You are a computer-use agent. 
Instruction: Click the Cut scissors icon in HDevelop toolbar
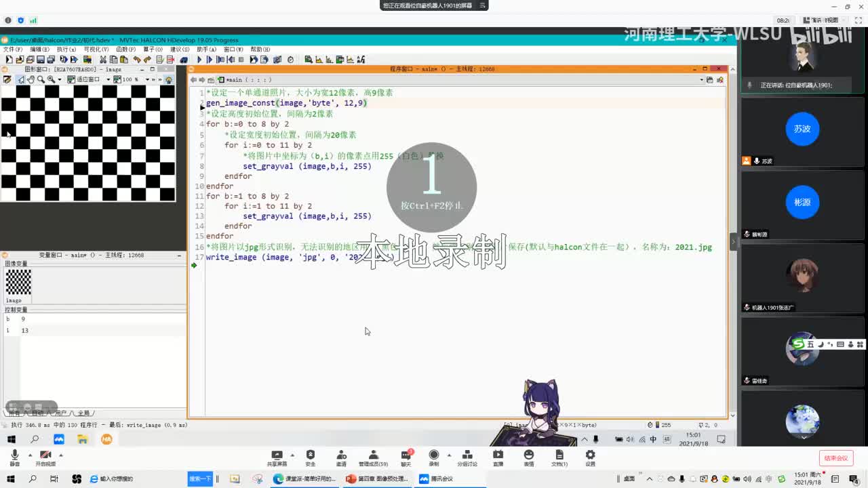coord(102,60)
